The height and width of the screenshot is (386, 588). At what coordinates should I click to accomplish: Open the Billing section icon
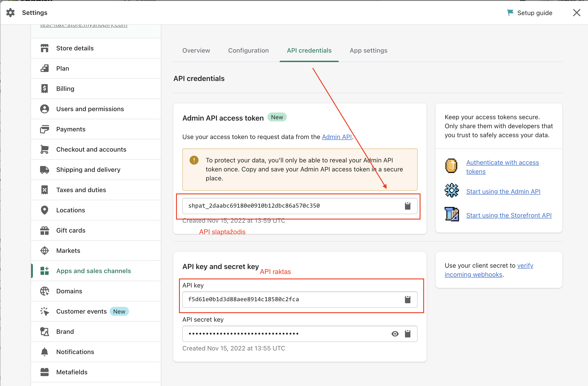click(x=45, y=89)
